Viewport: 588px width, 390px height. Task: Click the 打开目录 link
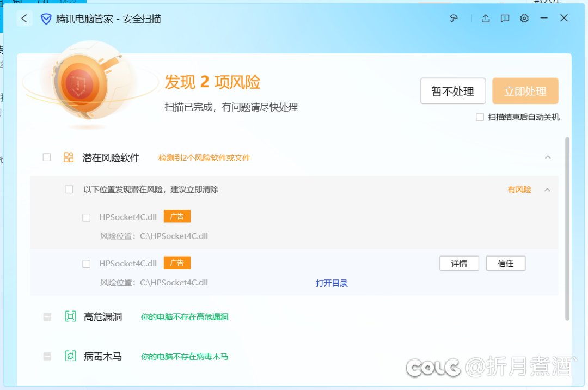pyautogui.click(x=332, y=283)
